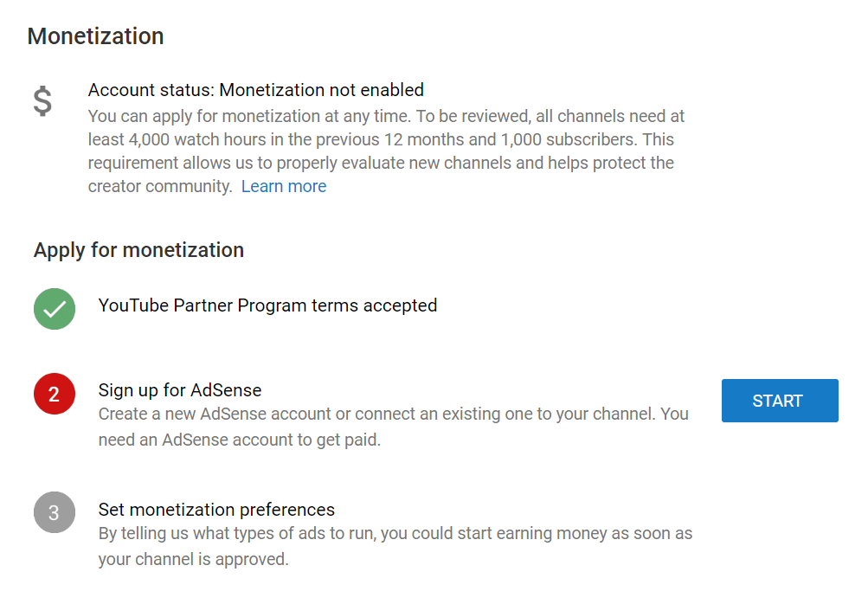Select the red step 2 circle

pos(55,395)
